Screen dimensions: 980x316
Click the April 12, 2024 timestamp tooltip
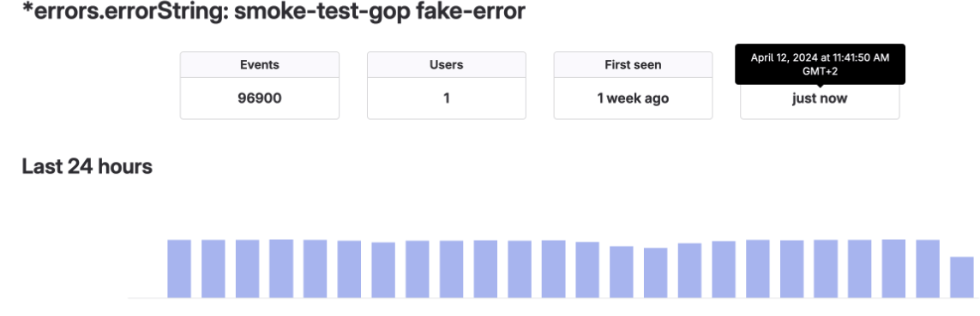pos(820,63)
